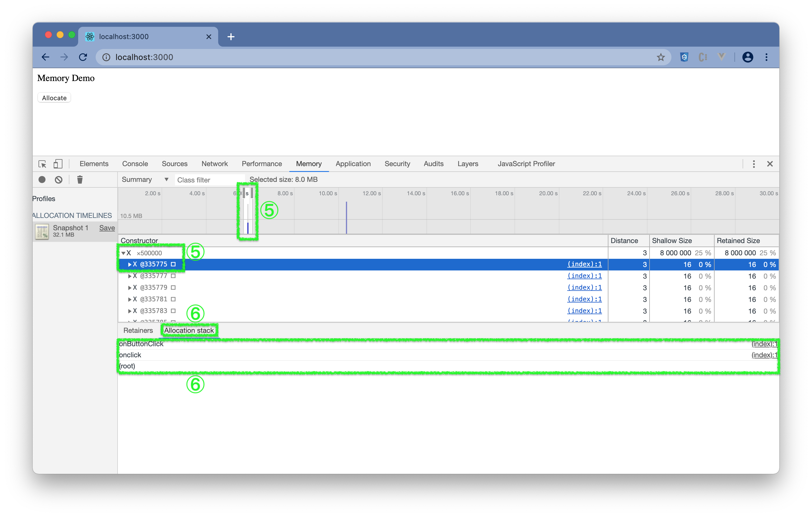Screen dimensions: 812x517
Task: Open DevTools three-dot customize menu
Action: (x=754, y=164)
